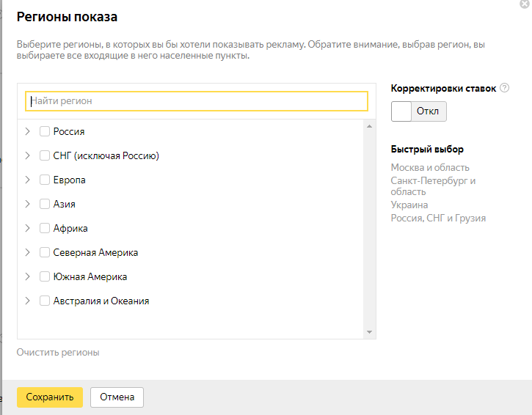Check the Европа checkbox
Viewport: 532px width, 415px height.
pyautogui.click(x=45, y=180)
